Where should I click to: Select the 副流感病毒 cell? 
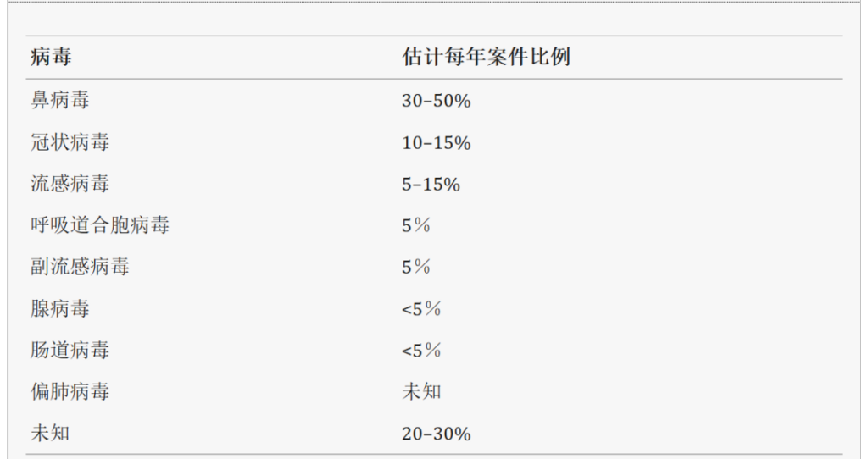[x=81, y=267]
